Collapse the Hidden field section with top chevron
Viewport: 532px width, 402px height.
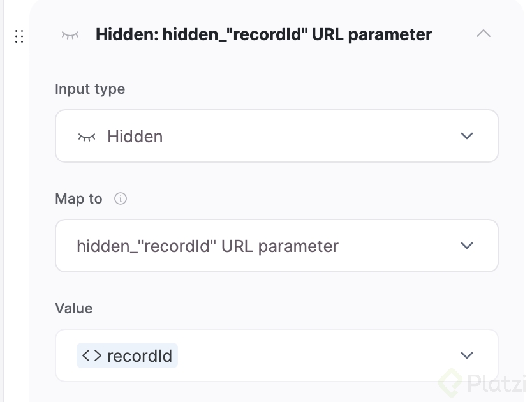click(x=484, y=34)
